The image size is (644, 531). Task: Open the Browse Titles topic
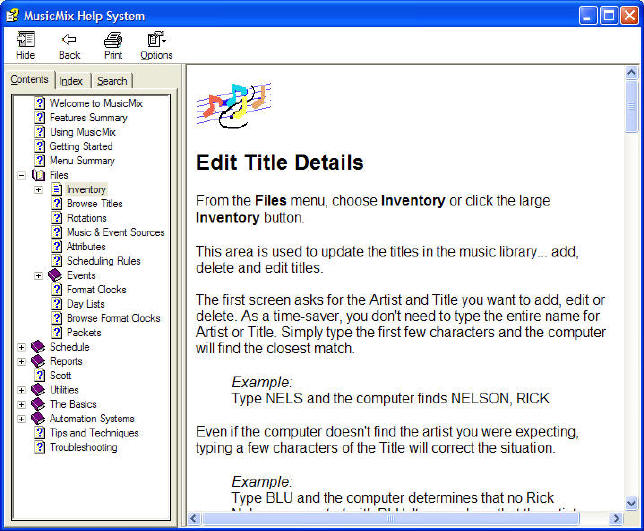click(95, 204)
